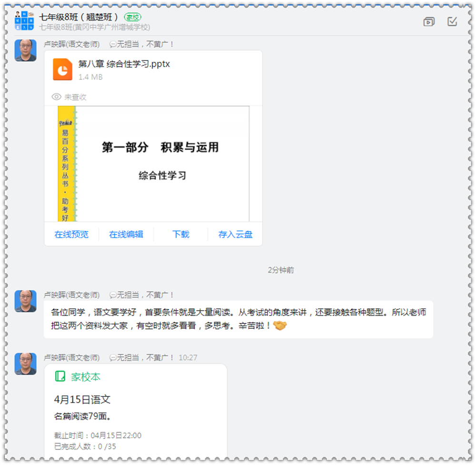
Task: Click the message starting 各位同学，语文要学好
Action: (x=238, y=319)
